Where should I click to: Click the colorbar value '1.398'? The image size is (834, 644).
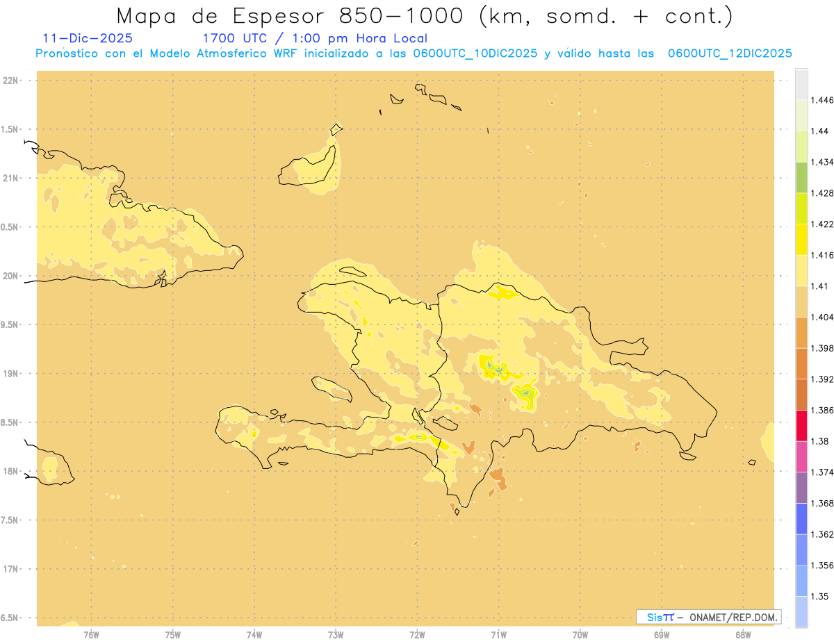click(x=823, y=348)
